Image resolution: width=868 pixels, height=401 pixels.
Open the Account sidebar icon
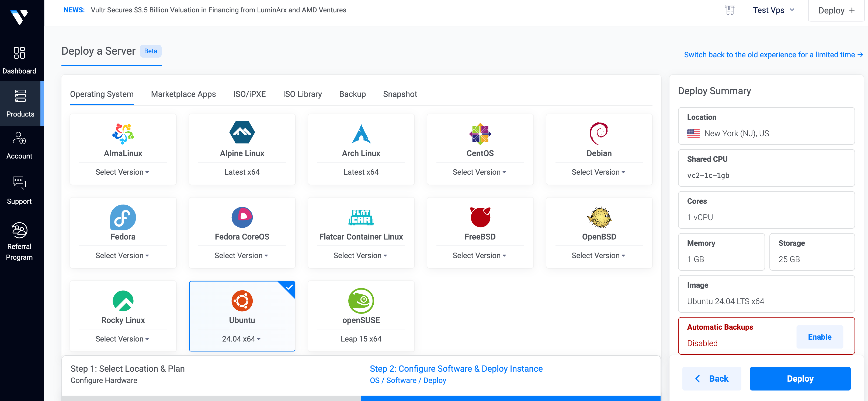pos(19,138)
